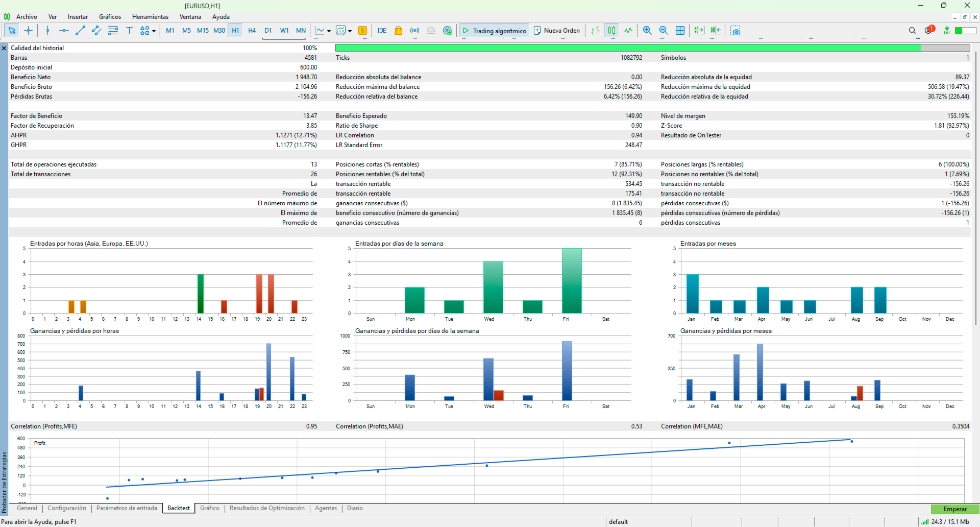Viewport: 980px width, 527px height.
Task: Open the Market shopping bag icon
Action: pos(398,31)
